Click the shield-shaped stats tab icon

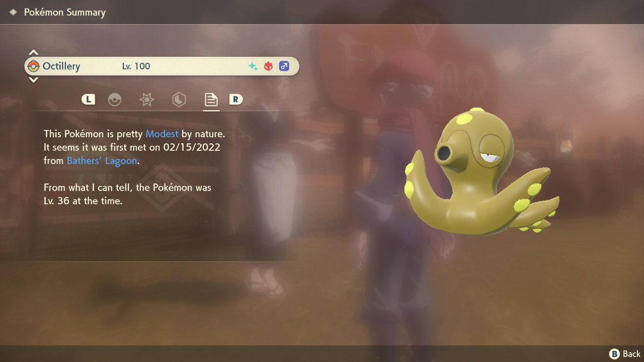(x=179, y=99)
